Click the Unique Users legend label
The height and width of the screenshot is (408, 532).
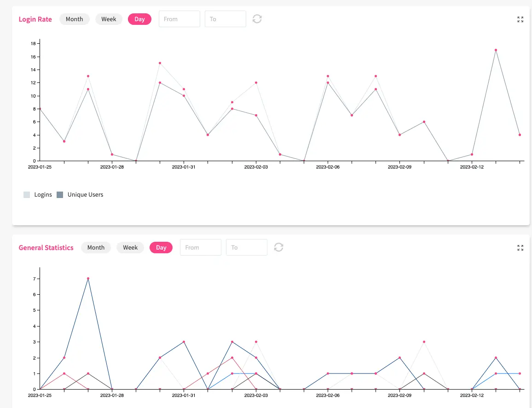tap(85, 195)
